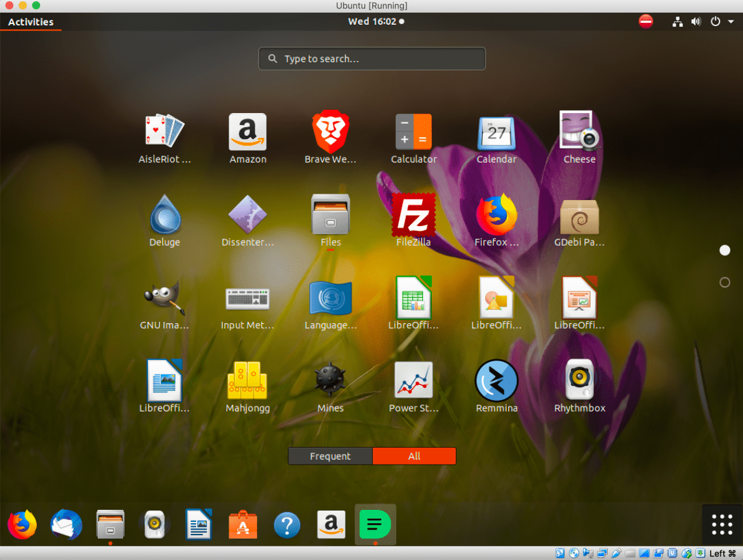Viewport: 743px width, 560px height.
Task: Launch the Calculator app
Action: [413, 138]
